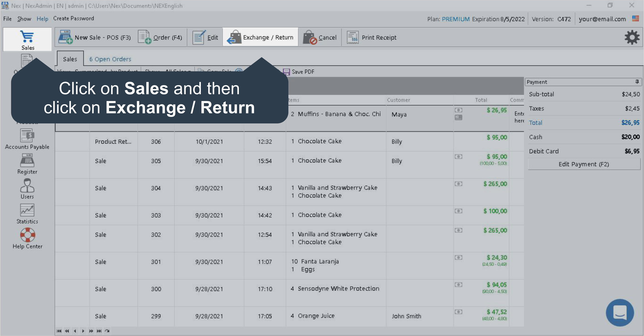Open the language flag selector

point(635,18)
